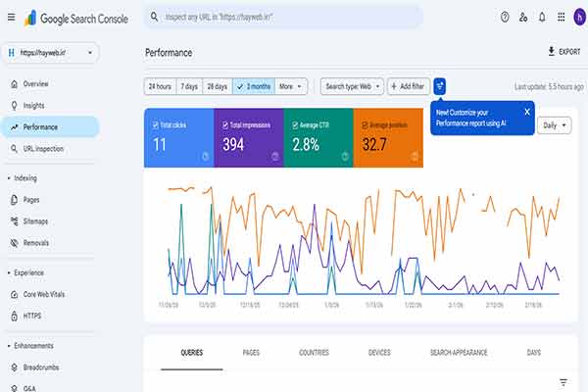Open the Daily granularity dropdown
Image resolution: width=588 pixels, height=392 pixels.
555,125
